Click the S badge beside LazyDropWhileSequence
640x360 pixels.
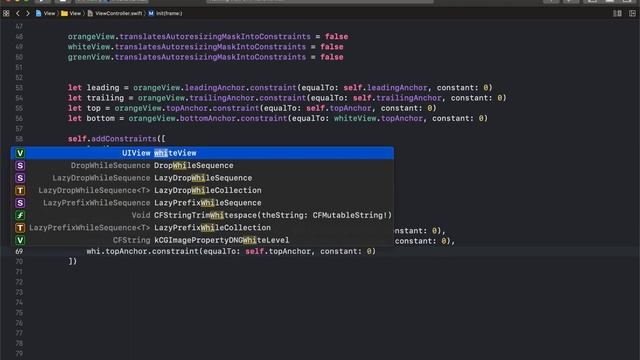point(20,178)
